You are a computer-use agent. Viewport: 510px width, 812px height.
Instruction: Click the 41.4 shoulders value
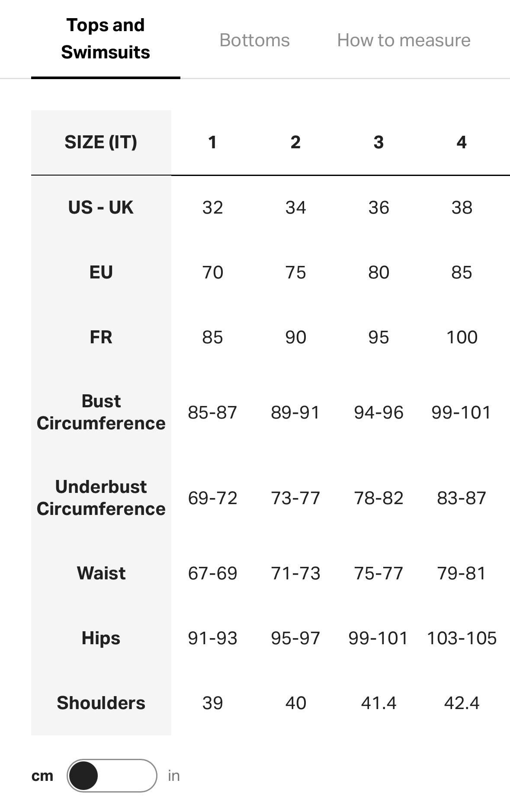(x=378, y=703)
